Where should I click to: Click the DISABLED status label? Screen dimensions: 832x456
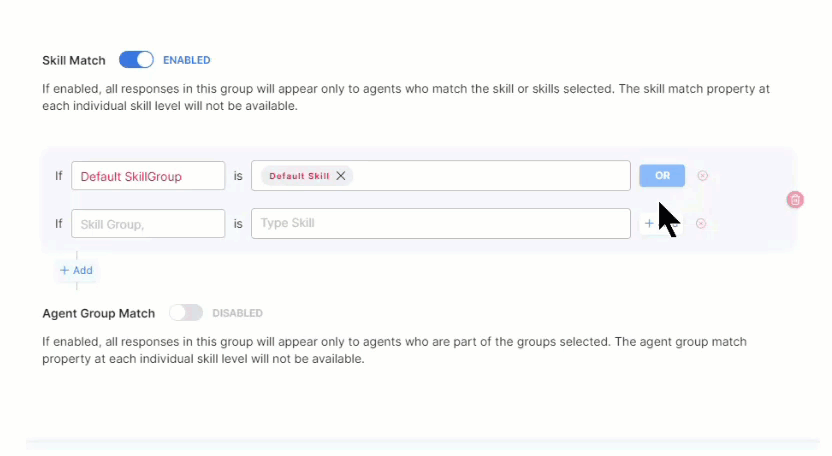pyautogui.click(x=237, y=313)
